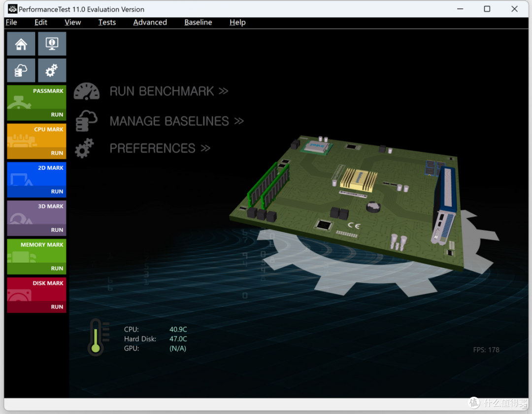532x414 pixels.
Task: Select the Memory Mark tile
Action: tap(36, 251)
